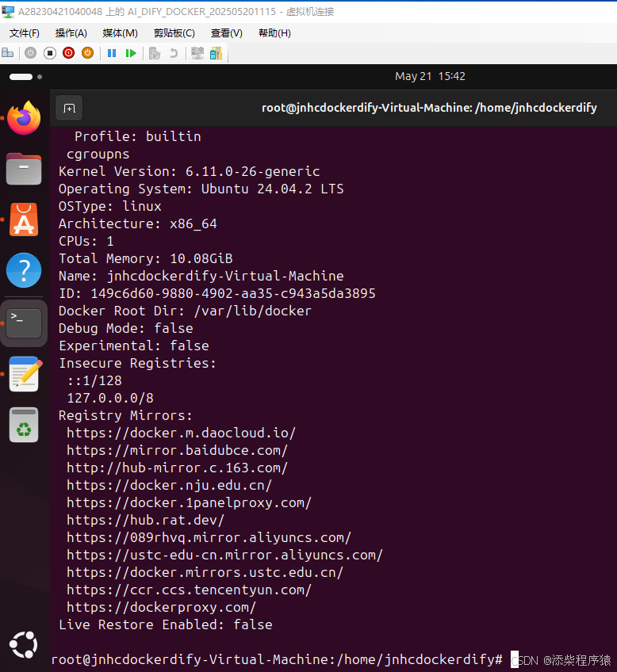Click the OSType: linux line
This screenshot has height=672, width=617.
coord(109,206)
